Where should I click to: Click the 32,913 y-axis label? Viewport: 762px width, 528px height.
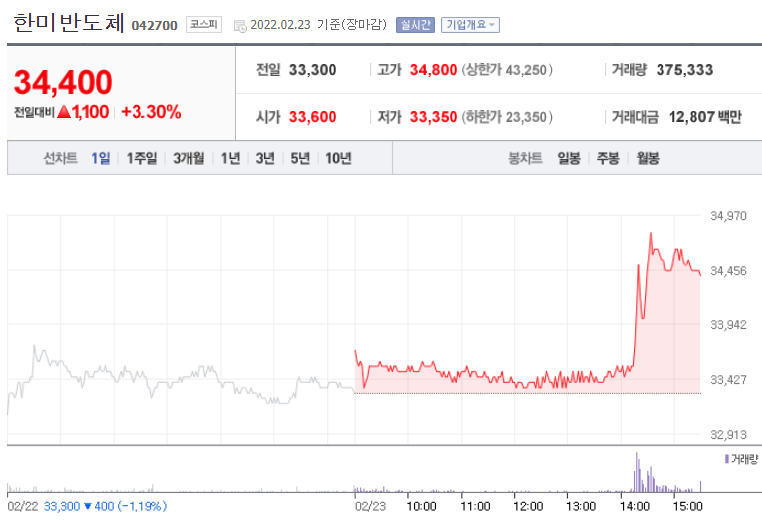(728, 435)
